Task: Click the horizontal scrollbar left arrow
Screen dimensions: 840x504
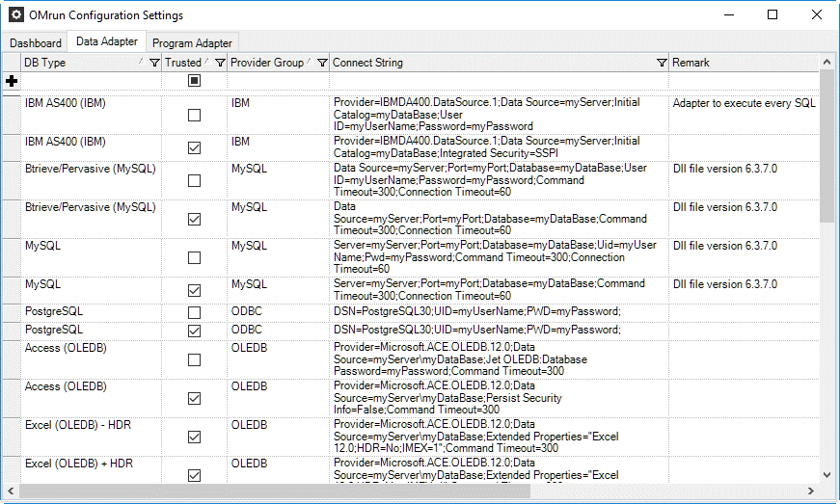Action: 11,491
